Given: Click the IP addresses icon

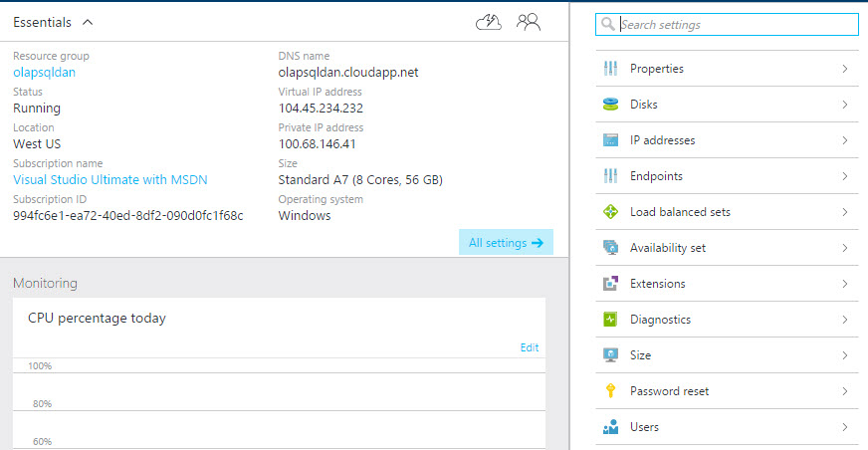Looking at the screenshot, I should (x=611, y=140).
